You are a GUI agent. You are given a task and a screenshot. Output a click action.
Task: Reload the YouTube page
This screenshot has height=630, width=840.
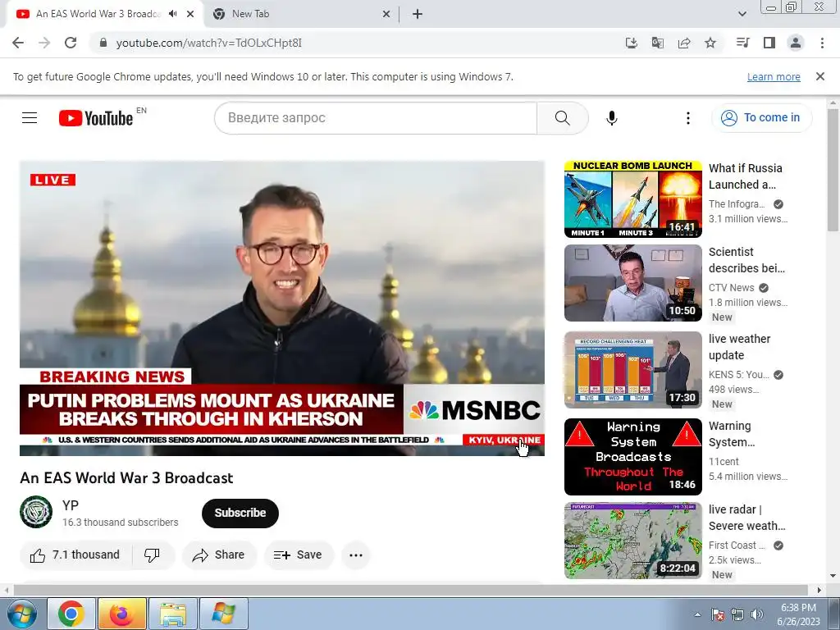click(71, 43)
